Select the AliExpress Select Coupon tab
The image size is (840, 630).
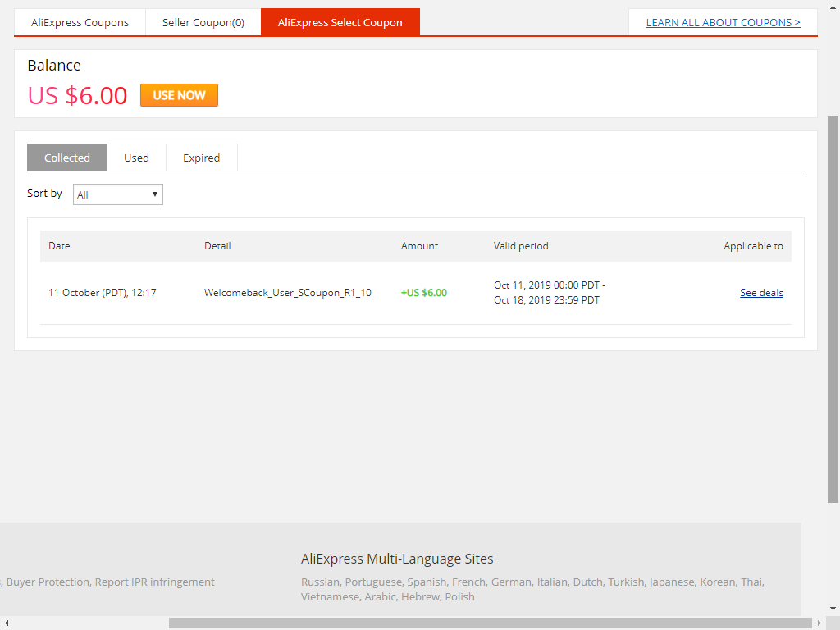(x=340, y=22)
